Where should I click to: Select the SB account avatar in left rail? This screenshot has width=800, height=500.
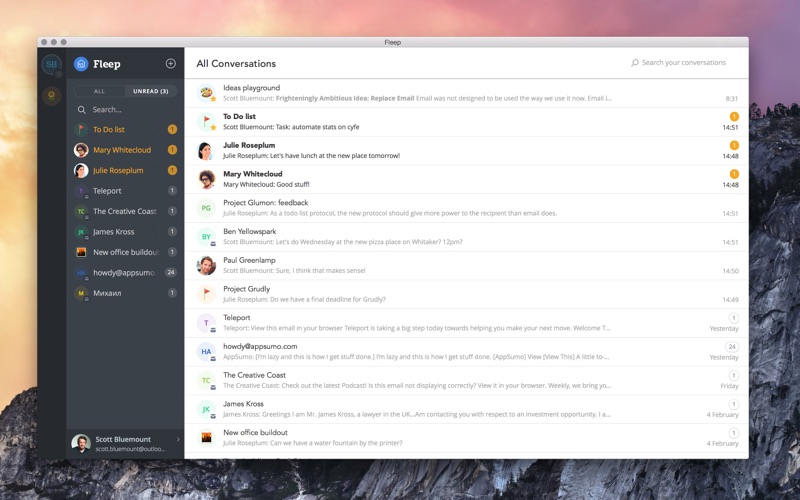click(x=52, y=64)
